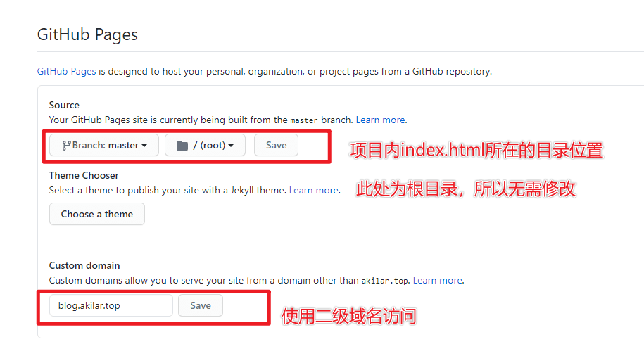Click the akilar.top code text
The image size is (644, 349).
pos(386,281)
